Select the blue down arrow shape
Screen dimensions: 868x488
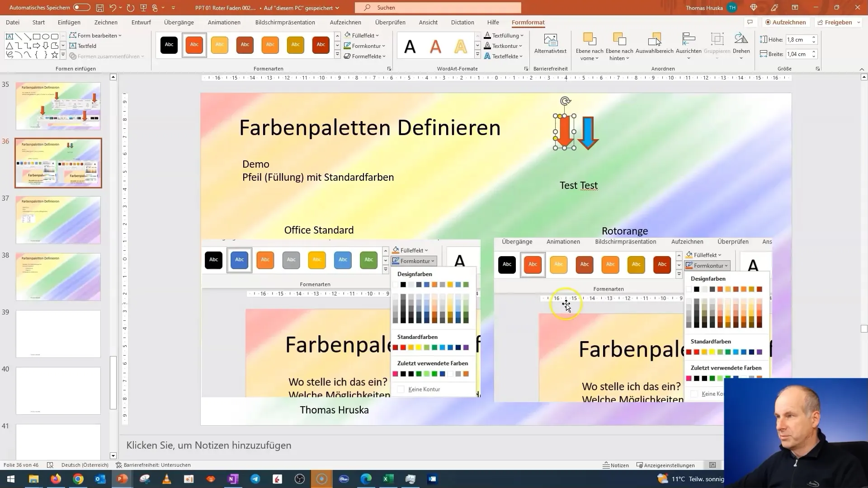click(588, 133)
